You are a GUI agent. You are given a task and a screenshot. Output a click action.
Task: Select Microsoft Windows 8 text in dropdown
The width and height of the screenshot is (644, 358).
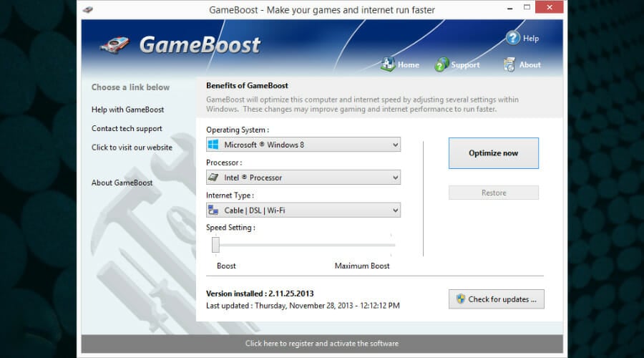pos(264,145)
